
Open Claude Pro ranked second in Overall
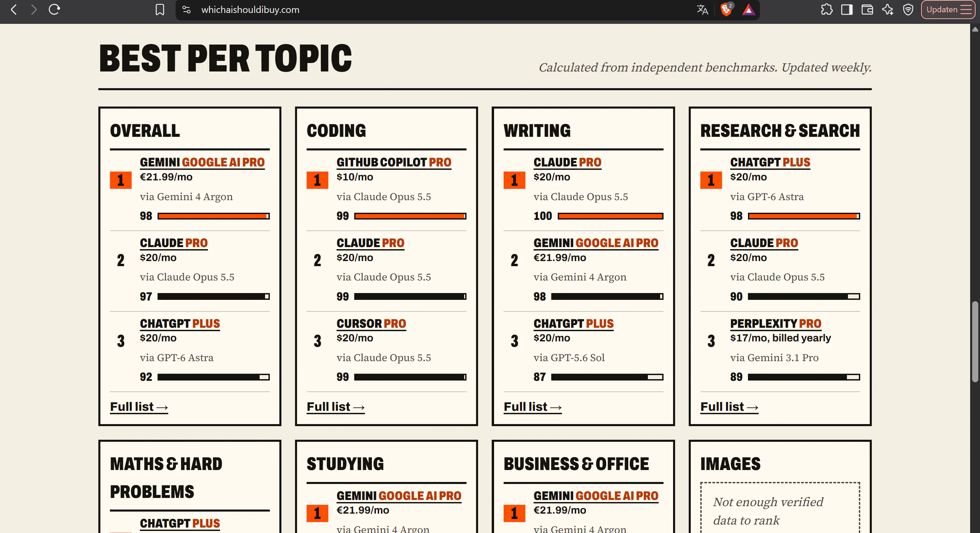coord(174,243)
